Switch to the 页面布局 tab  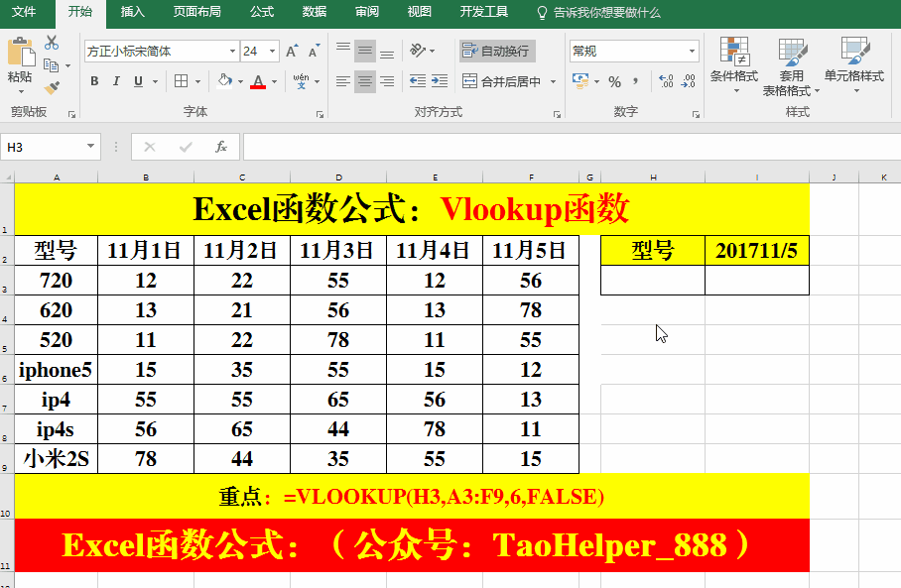click(x=197, y=12)
